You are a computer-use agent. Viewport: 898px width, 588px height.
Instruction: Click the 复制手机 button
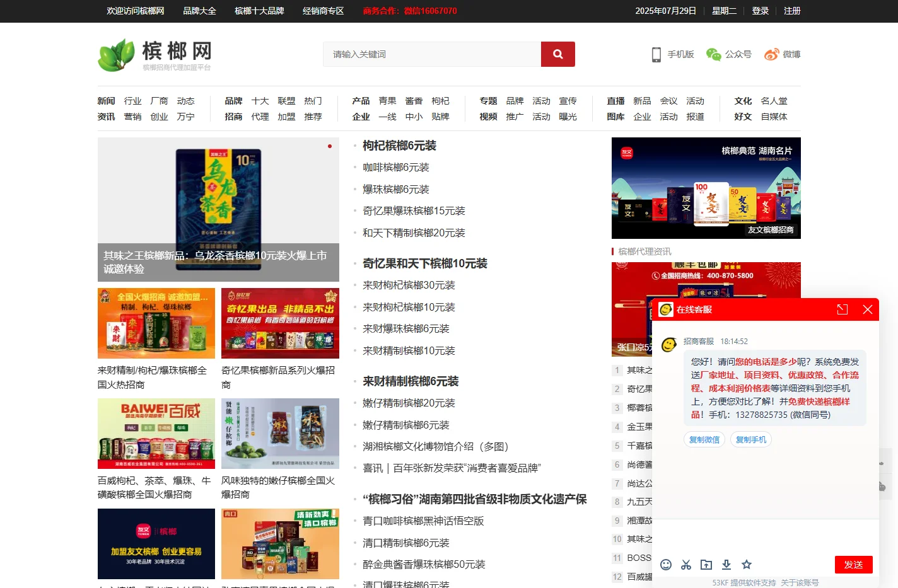click(751, 440)
